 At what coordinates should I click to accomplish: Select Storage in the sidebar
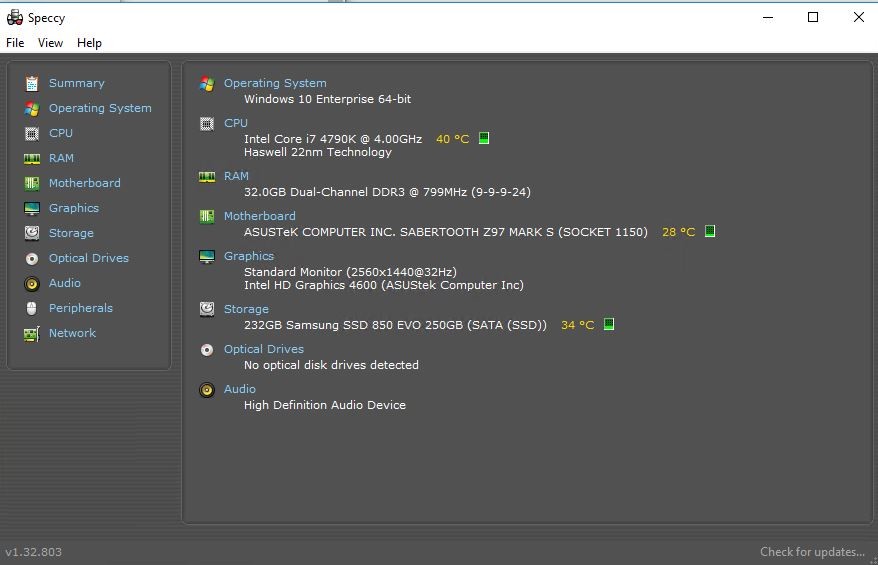coord(71,233)
